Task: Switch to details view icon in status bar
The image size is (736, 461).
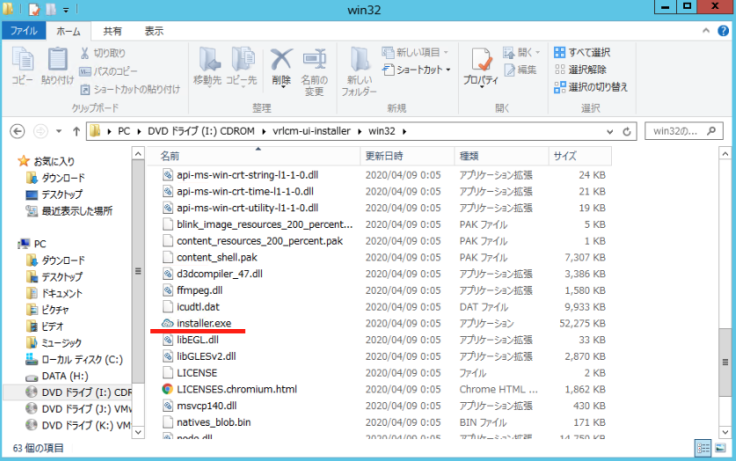Action: click(x=703, y=448)
